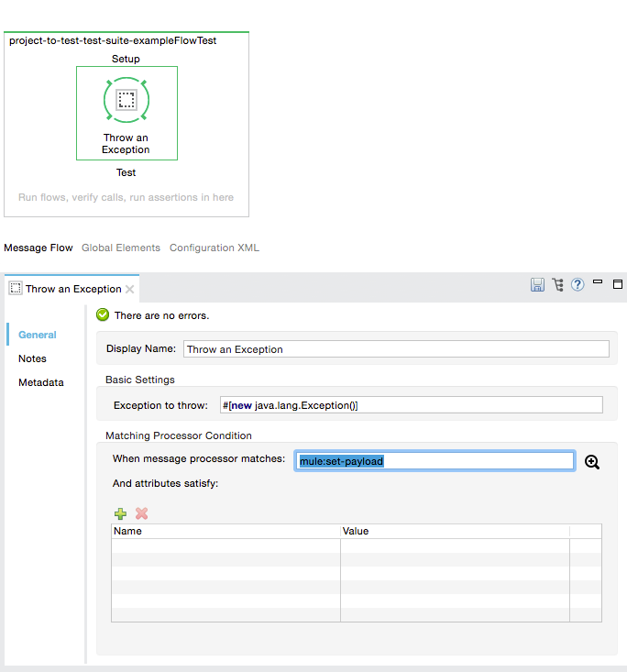Select the General section in the sidebar
627x672 pixels.
[x=38, y=335]
